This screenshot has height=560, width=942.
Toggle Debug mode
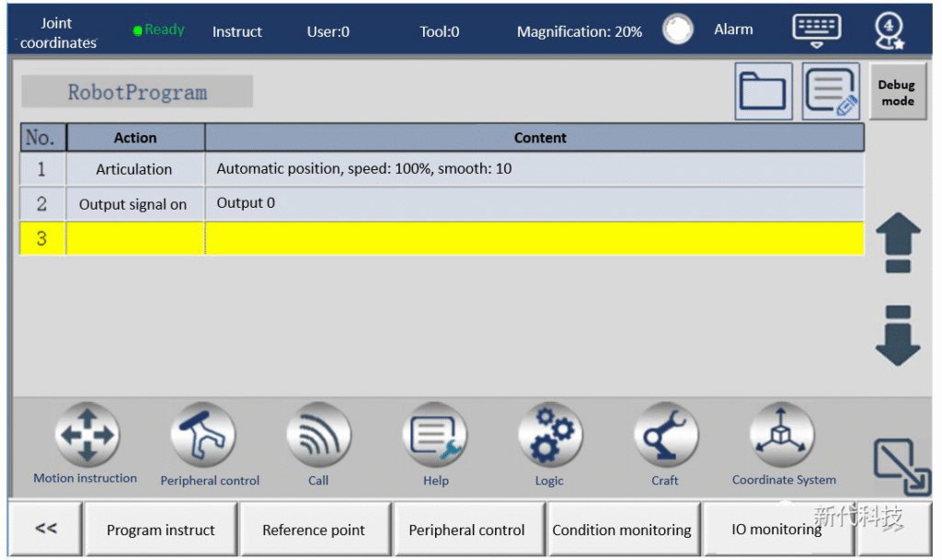click(x=897, y=92)
